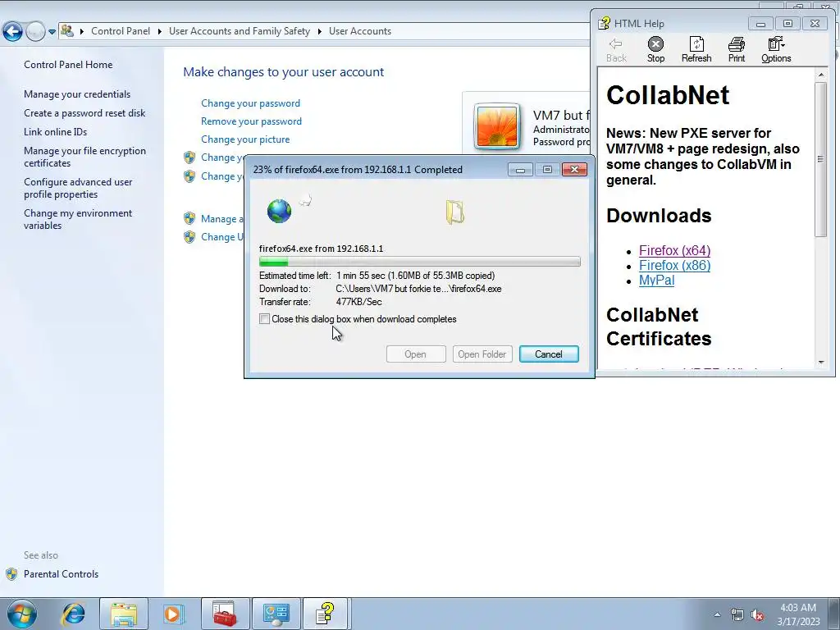
Task: Open Windows Media Player from the taskbar
Action: (x=173, y=614)
